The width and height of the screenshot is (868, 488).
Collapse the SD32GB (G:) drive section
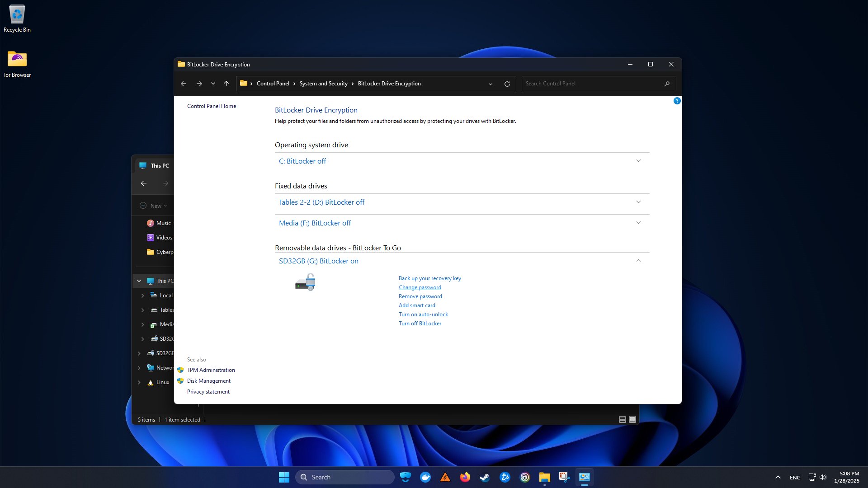(638, 260)
